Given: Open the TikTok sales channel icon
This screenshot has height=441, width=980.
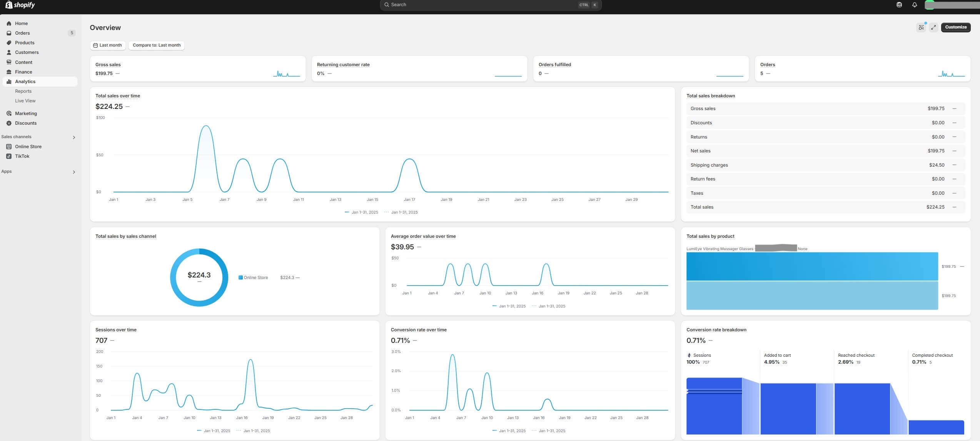Looking at the screenshot, I should click(9, 156).
